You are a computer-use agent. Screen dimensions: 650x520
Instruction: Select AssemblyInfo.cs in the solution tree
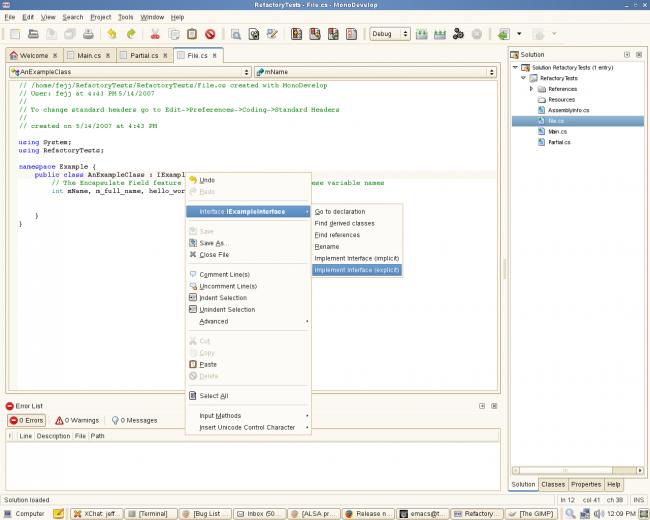(x=568, y=110)
